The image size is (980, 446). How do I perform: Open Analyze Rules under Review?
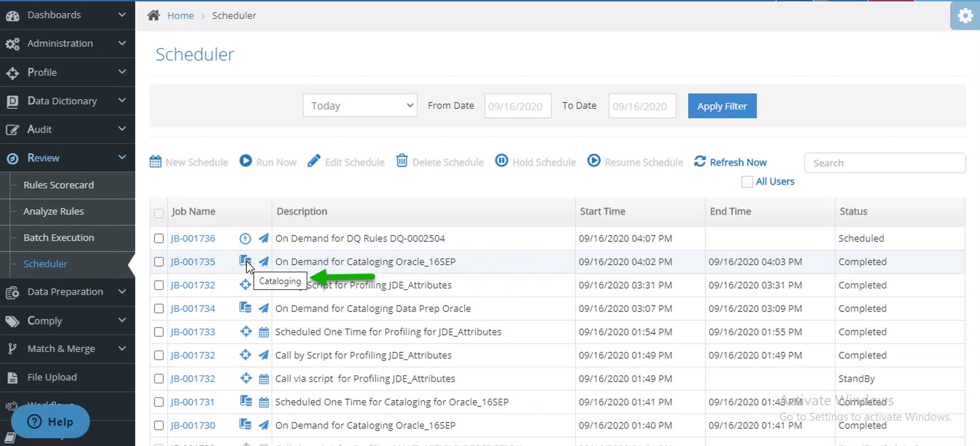[53, 212]
